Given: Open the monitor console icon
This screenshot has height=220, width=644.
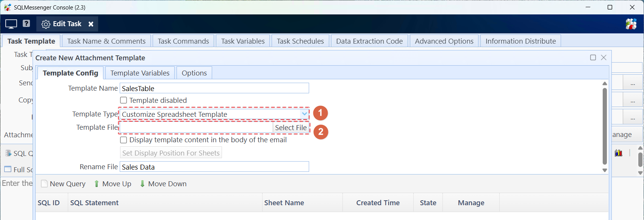Looking at the screenshot, I should pyautogui.click(x=11, y=24).
